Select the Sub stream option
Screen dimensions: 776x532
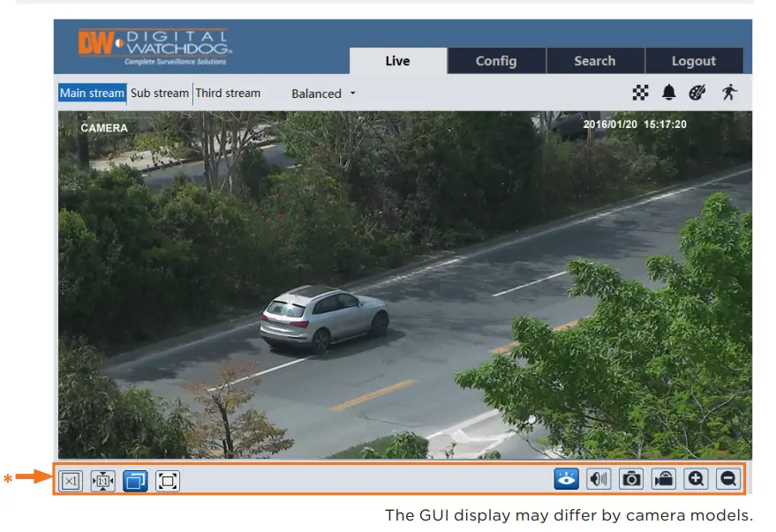coord(159,93)
